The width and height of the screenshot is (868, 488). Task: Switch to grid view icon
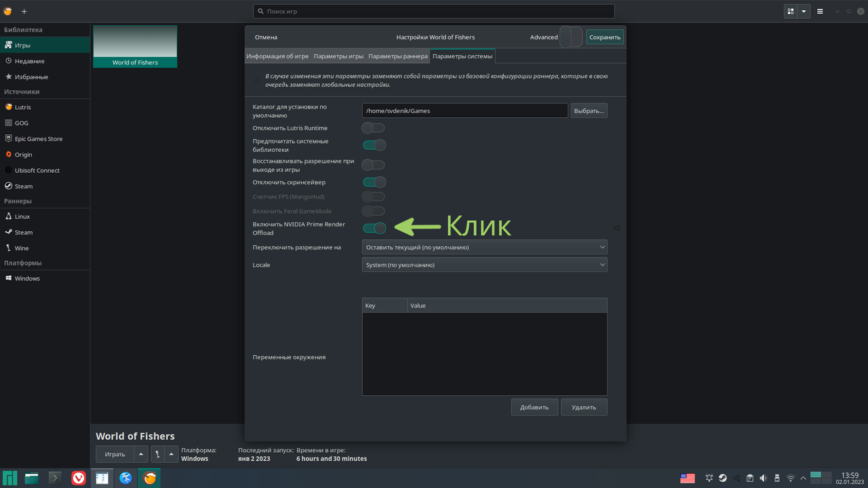(791, 12)
